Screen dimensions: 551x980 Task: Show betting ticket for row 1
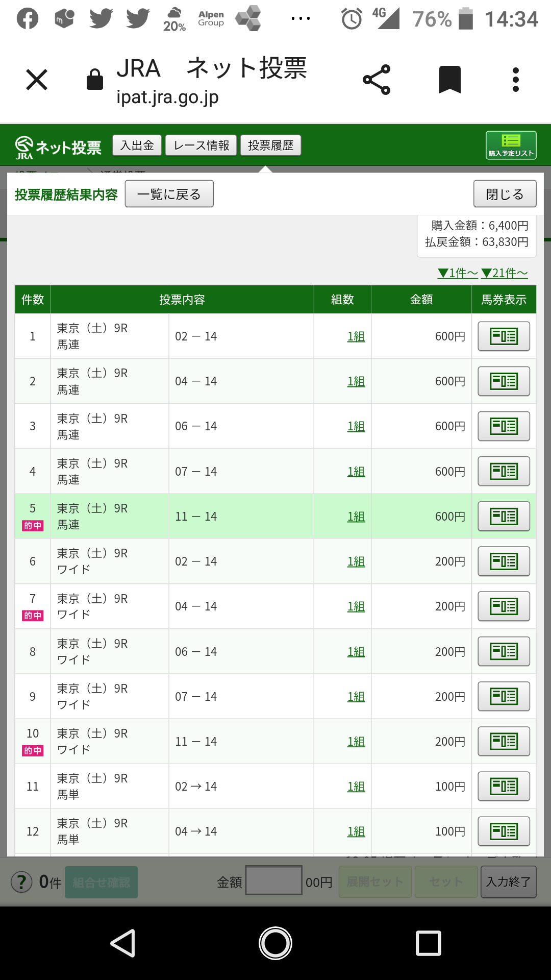pyautogui.click(x=504, y=336)
